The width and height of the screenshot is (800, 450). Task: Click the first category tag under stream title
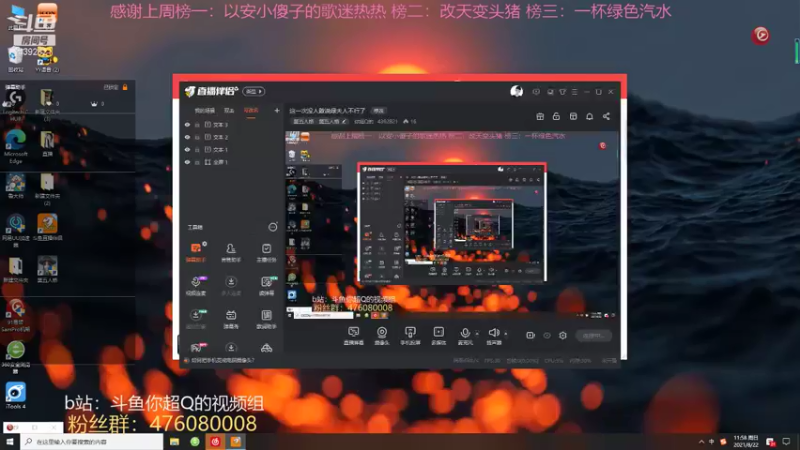(x=303, y=121)
